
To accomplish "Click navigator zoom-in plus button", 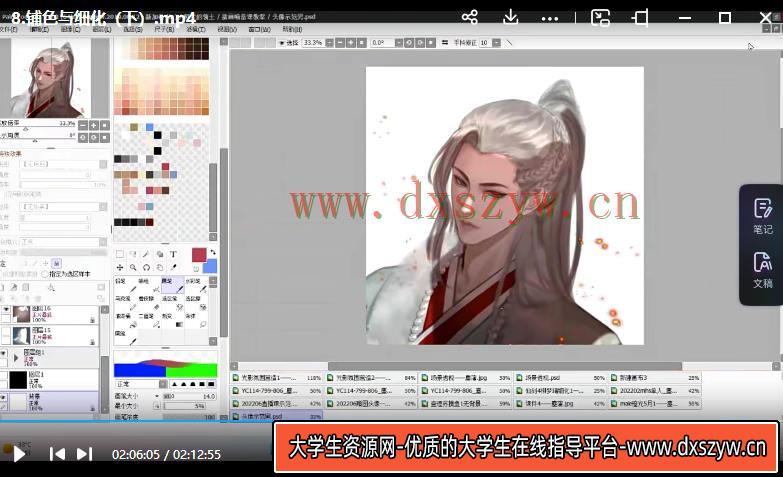I will tap(93, 125).
